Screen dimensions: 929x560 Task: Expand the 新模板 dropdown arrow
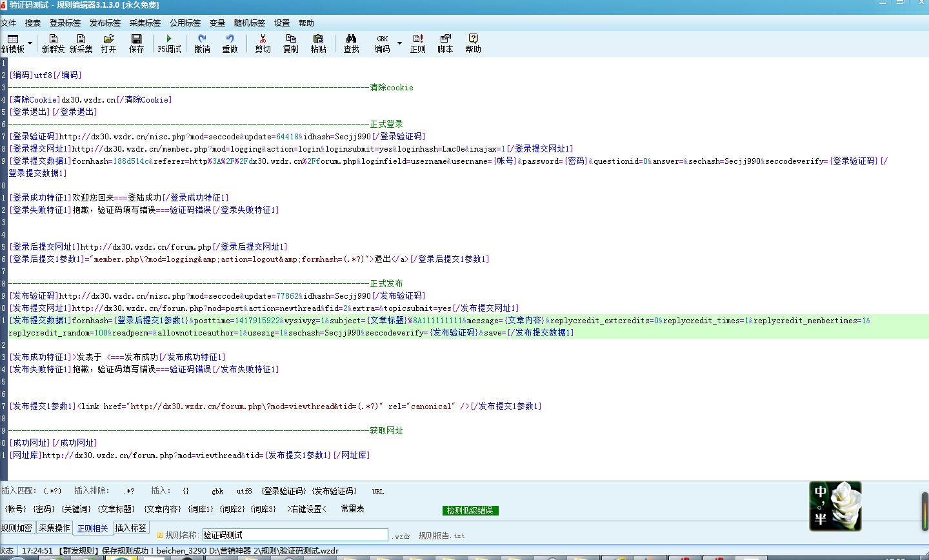[x=30, y=44]
